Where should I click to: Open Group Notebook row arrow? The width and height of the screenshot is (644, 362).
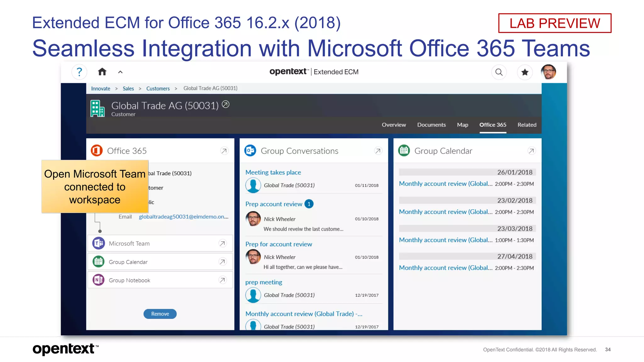click(222, 280)
